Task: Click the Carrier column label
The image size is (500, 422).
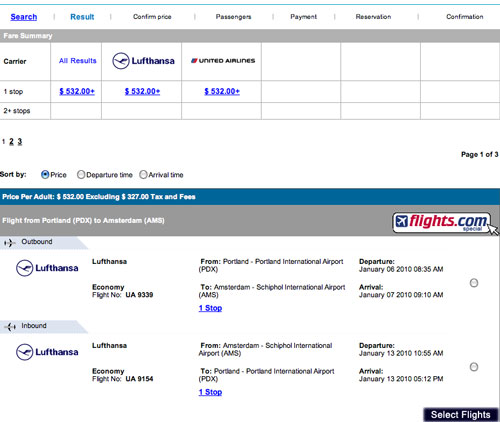Action: [x=15, y=61]
